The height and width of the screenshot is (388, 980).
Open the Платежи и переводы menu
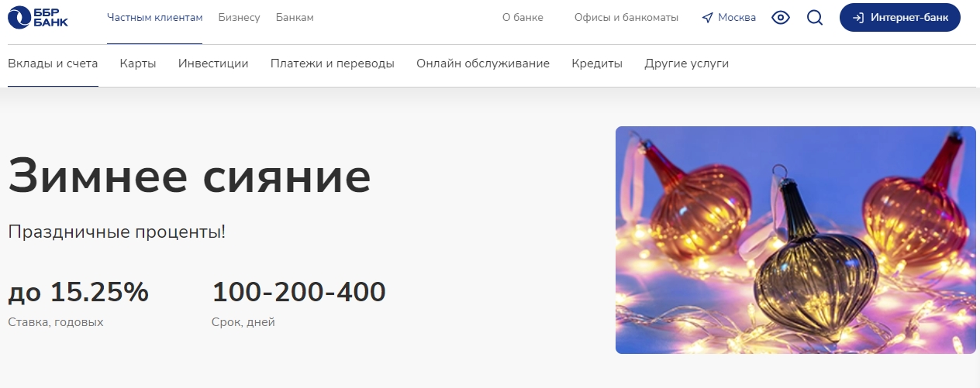click(x=333, y=64)
